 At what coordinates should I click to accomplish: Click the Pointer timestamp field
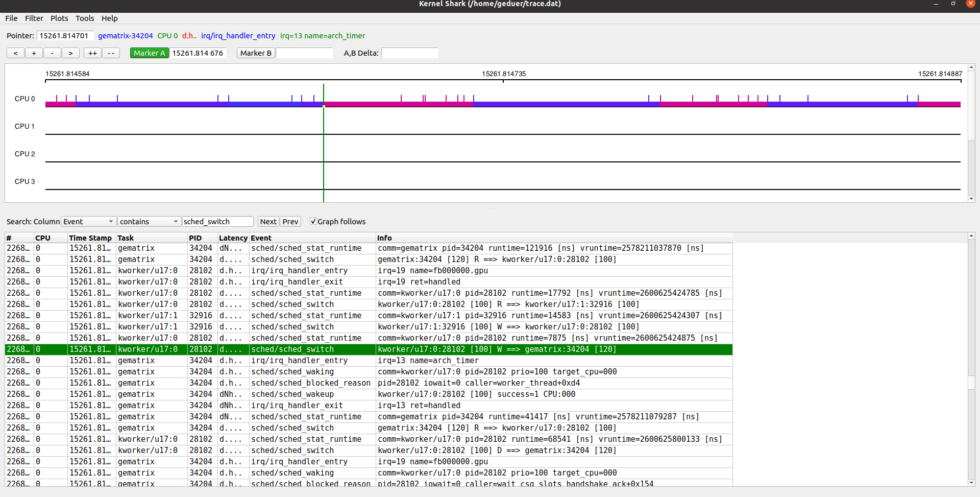64,36
